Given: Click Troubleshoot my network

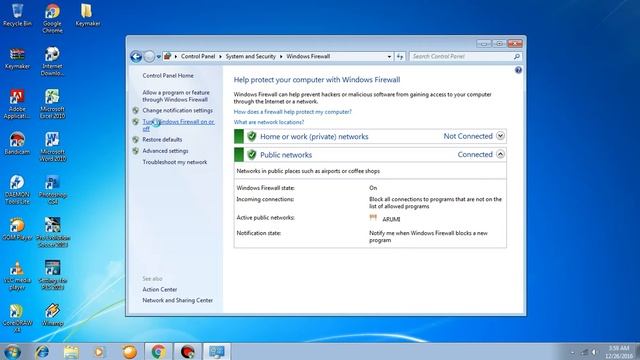Looking at the screenshot, I should click(x=175, y=162).
